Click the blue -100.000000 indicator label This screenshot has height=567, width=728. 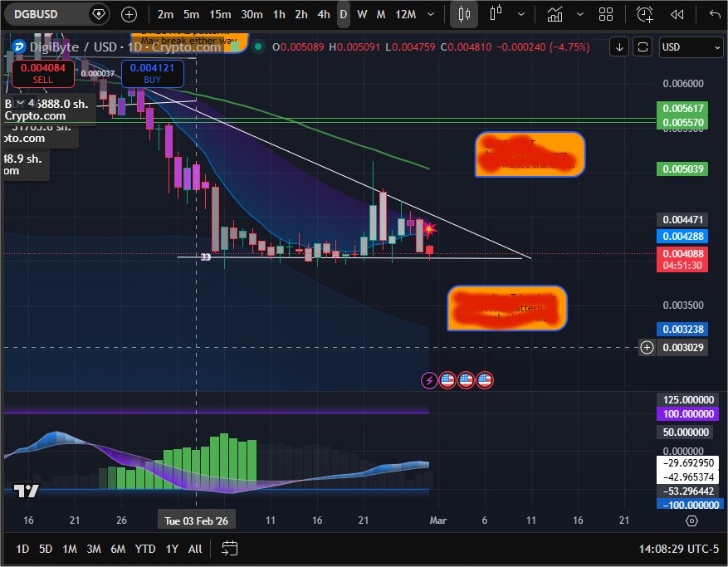(688, 505)
